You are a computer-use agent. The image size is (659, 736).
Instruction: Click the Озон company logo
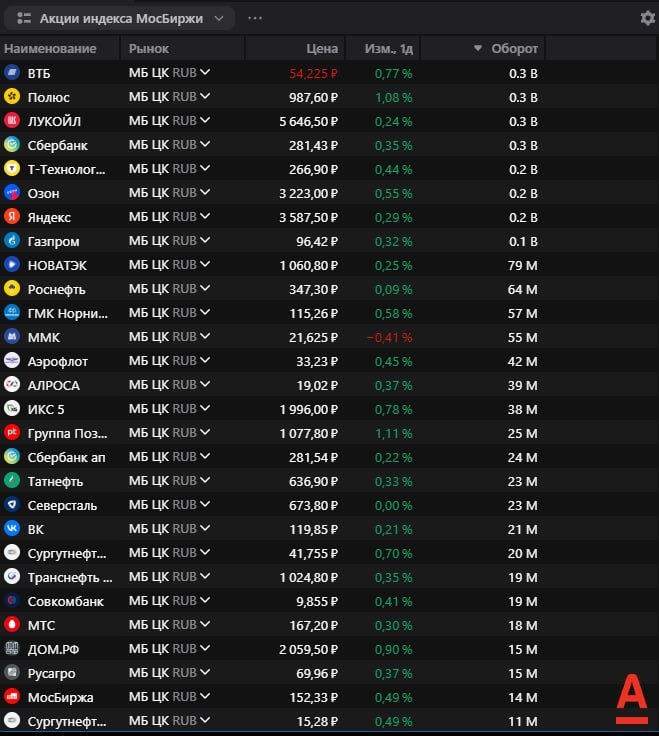click(x=12, y=192)
